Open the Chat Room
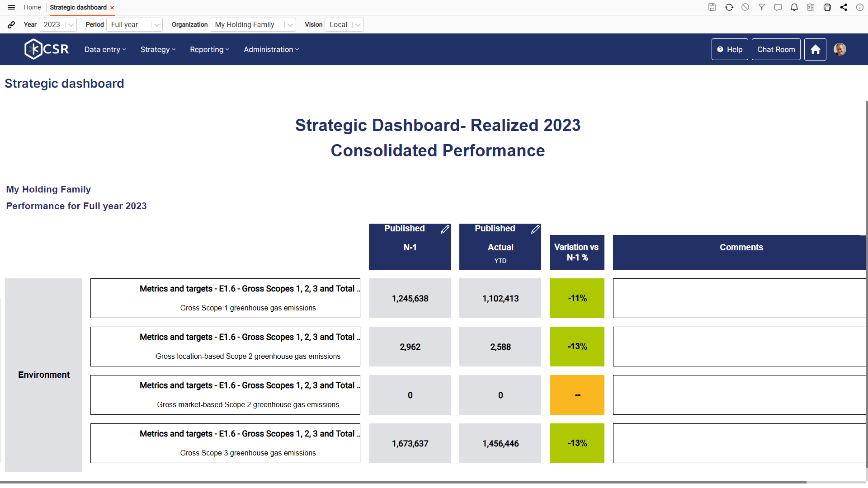 pyautogui.click(x=776, y=49)
